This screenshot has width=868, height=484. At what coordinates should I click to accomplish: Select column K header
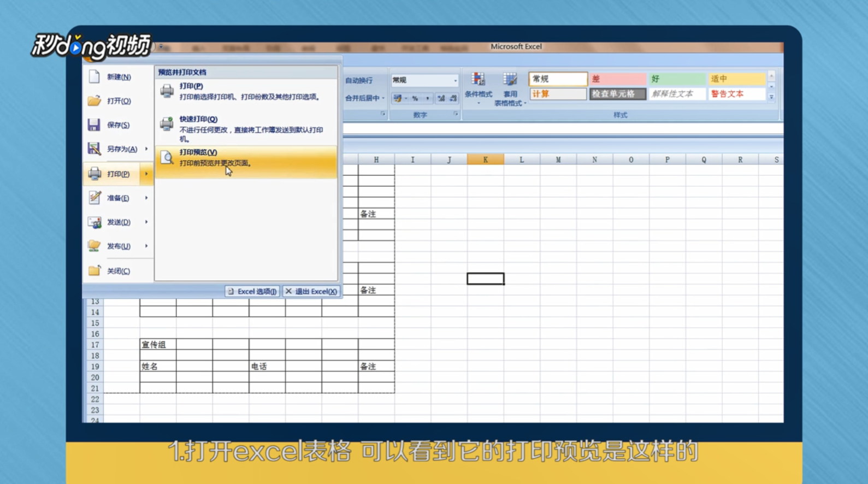[x=485, y=160]
